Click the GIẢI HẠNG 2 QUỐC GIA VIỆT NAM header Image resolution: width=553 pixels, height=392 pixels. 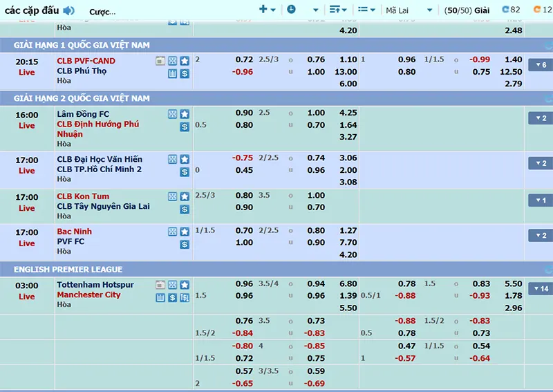(x=276, y=98)
